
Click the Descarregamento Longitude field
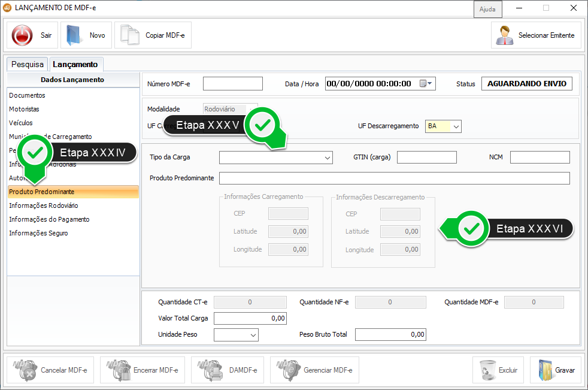400,250
